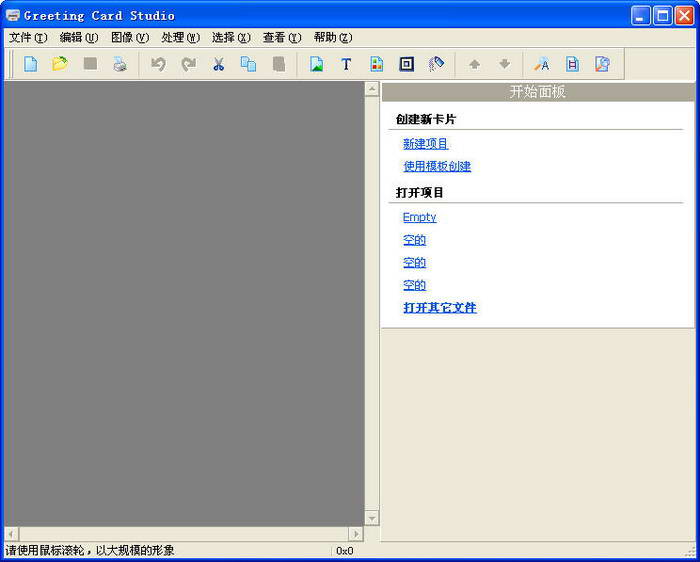Open the recent project named Empty

(420, 217)
